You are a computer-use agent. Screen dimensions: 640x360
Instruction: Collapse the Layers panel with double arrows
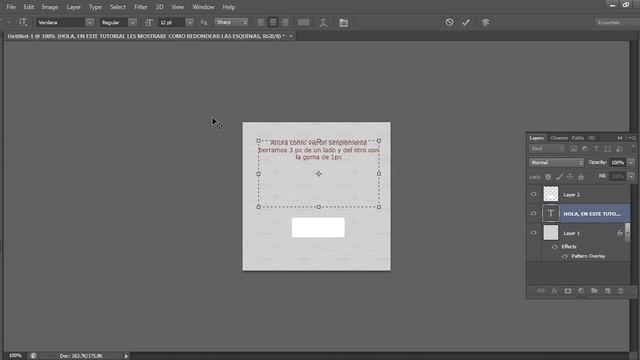(620, 138)
